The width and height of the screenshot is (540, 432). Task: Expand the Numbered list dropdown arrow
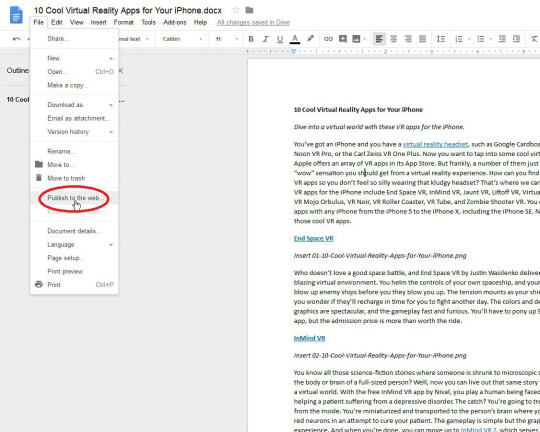coord(469,39)
